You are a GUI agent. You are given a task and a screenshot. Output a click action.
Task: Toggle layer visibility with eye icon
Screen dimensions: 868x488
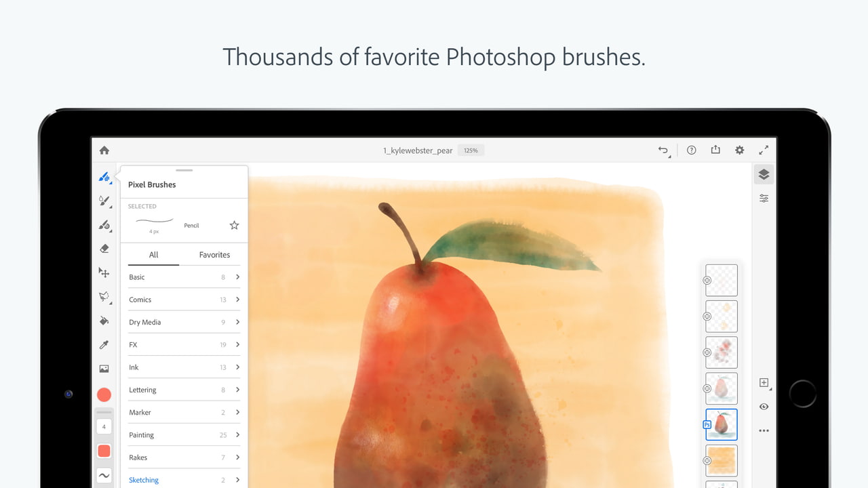point(764,407)
